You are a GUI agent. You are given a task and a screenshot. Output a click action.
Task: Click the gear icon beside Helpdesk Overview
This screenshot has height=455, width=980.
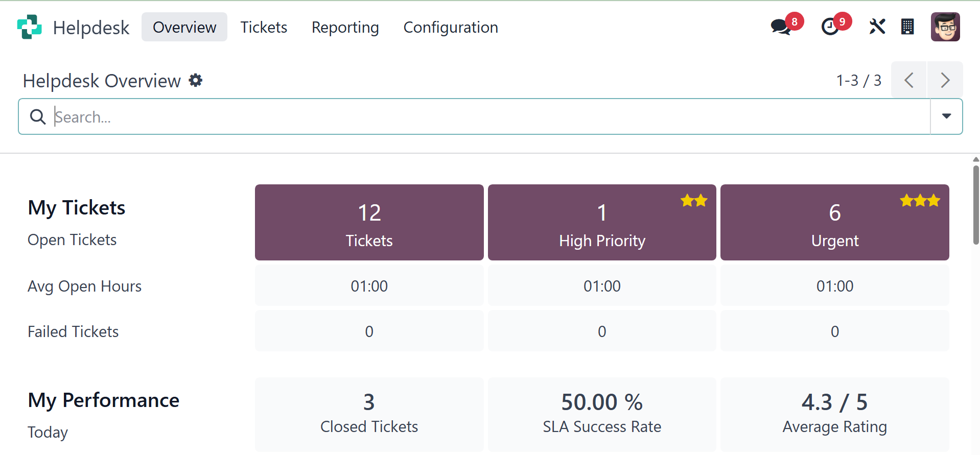click(196, 80)
